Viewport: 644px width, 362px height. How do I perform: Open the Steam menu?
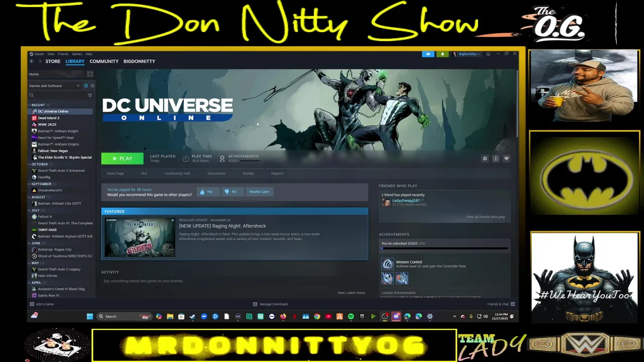pos(39,54)
